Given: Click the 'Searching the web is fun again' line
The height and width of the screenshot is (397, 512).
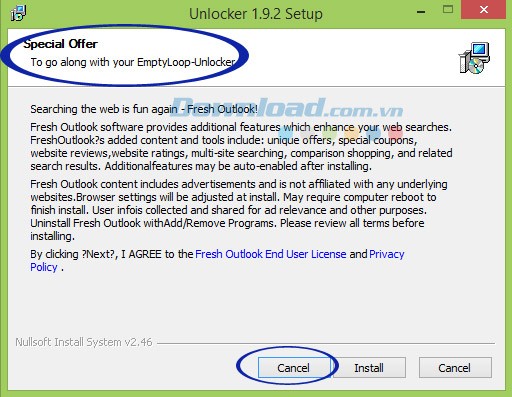Looking at the screenshot, I should coord(144,109).
